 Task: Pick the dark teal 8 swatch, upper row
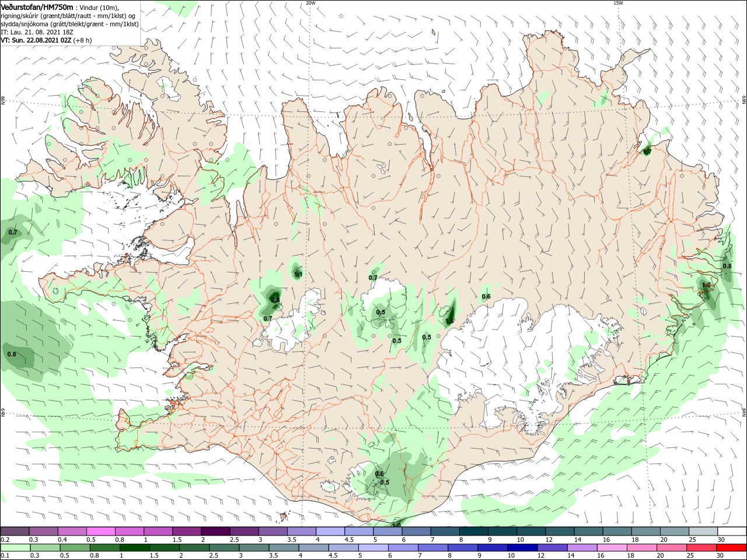point(474,531)
